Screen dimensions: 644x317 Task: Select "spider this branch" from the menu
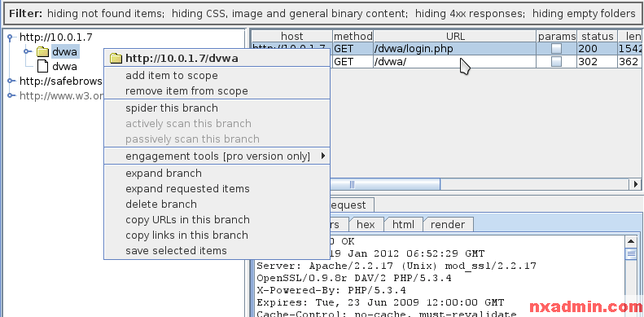(x=172, y=108)
